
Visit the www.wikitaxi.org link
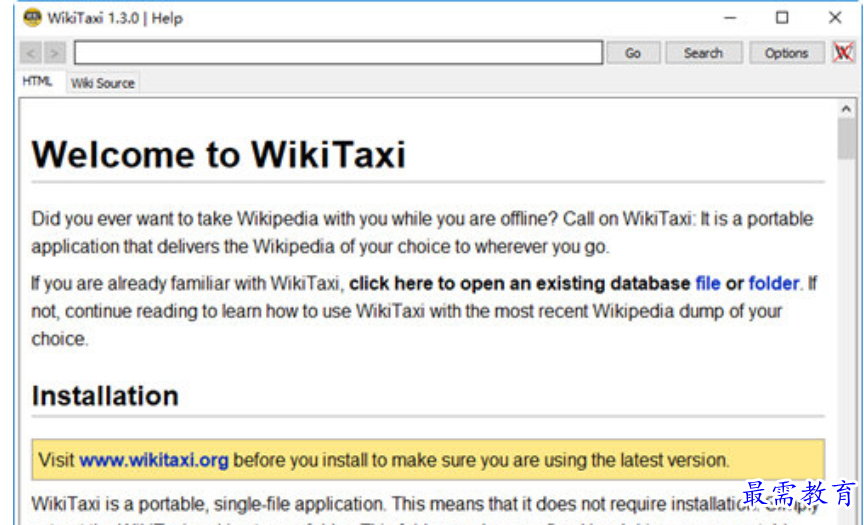click(154, 460)
